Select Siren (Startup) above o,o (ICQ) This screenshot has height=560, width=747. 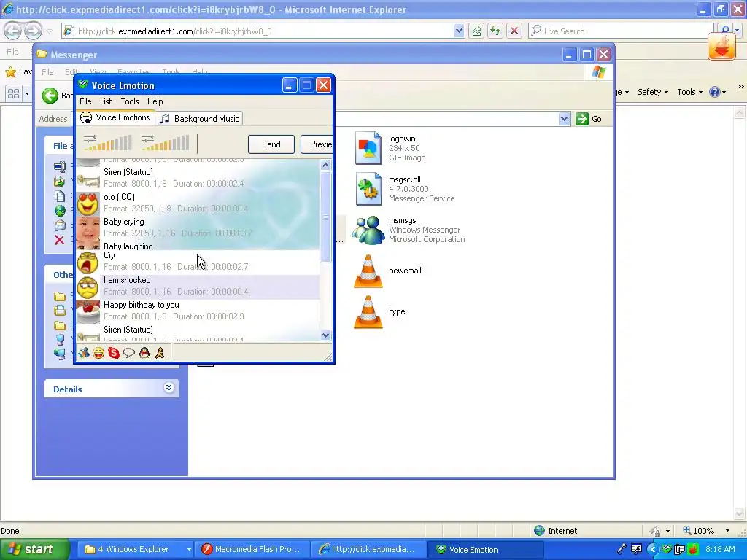(x=198, y=178)
